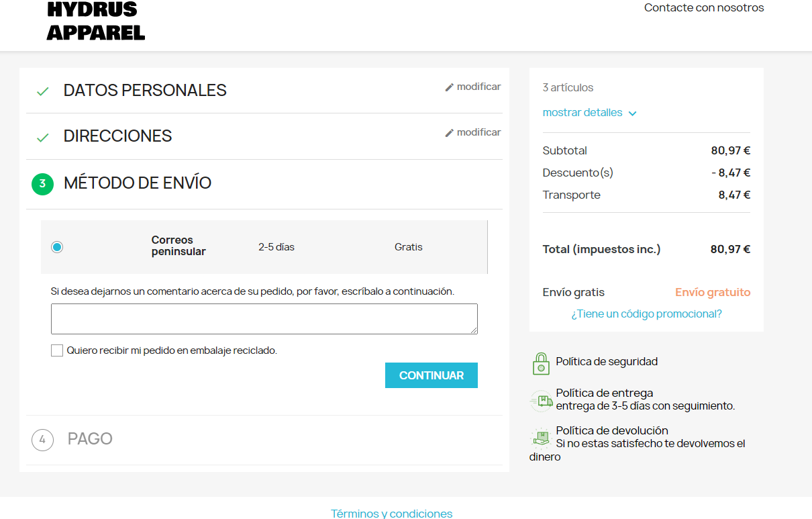Open the Términos y condiciones link
This screenshot has height=519, width=812.
(x=392, y=514)
